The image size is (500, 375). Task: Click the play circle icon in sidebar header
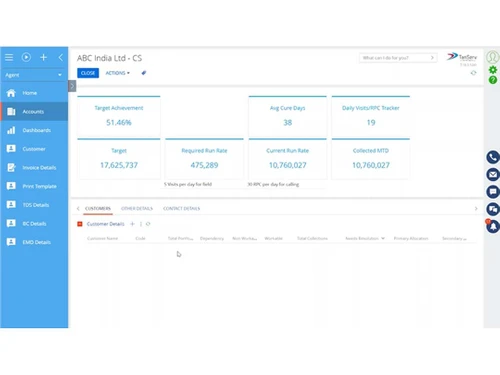[26, 57]
